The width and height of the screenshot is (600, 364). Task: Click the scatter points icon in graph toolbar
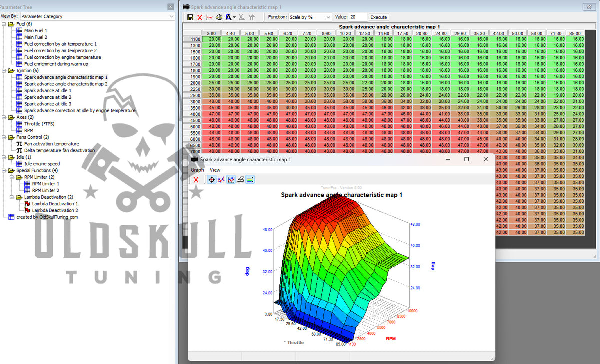[x=221, y=180]
